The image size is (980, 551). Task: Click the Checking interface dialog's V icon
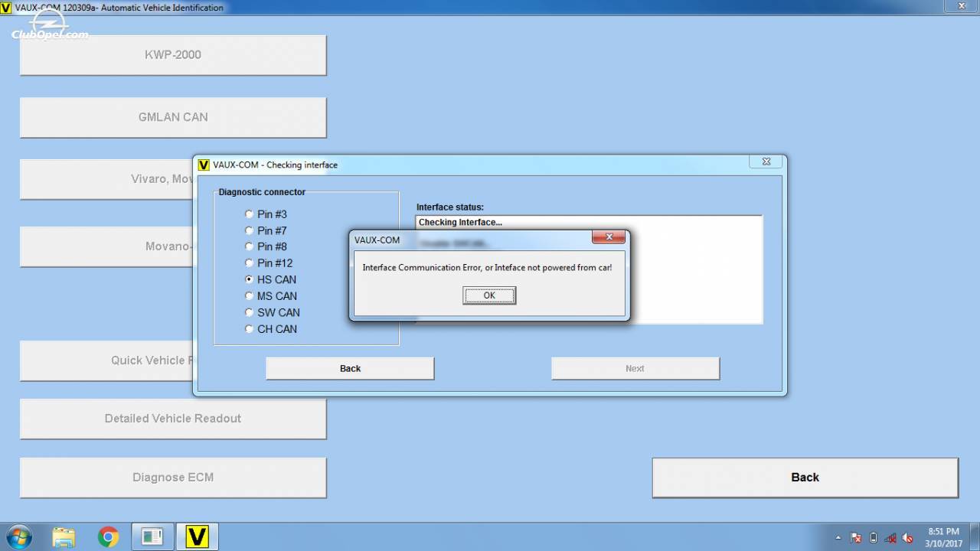(x=204, y=165)
